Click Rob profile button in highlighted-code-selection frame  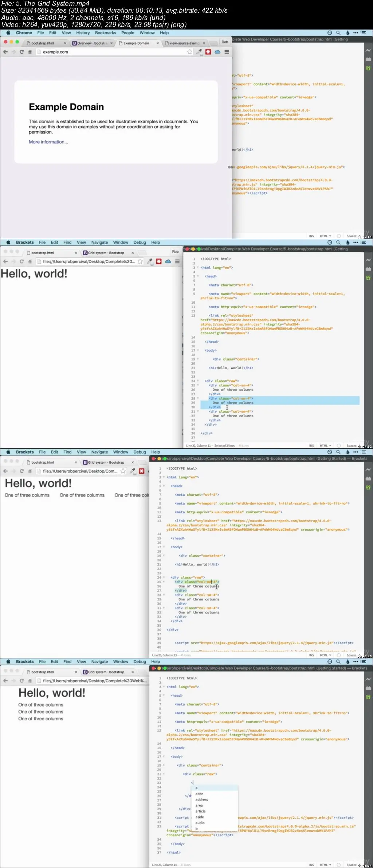(175, 252)
